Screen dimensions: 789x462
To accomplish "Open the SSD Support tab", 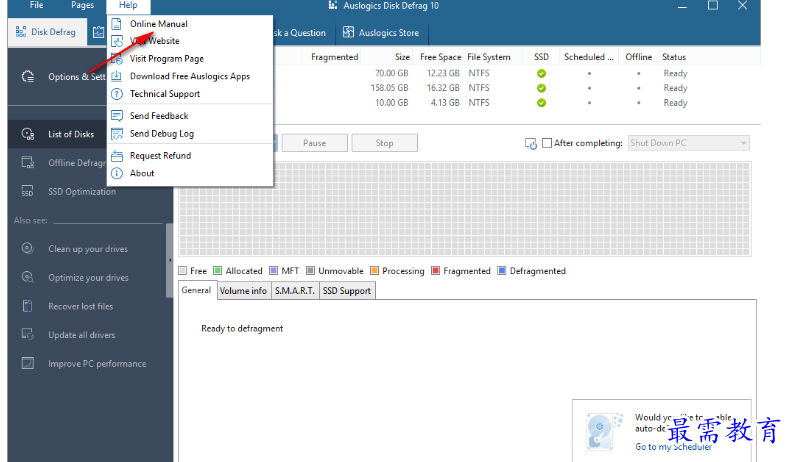I will [x=347, y=291].
